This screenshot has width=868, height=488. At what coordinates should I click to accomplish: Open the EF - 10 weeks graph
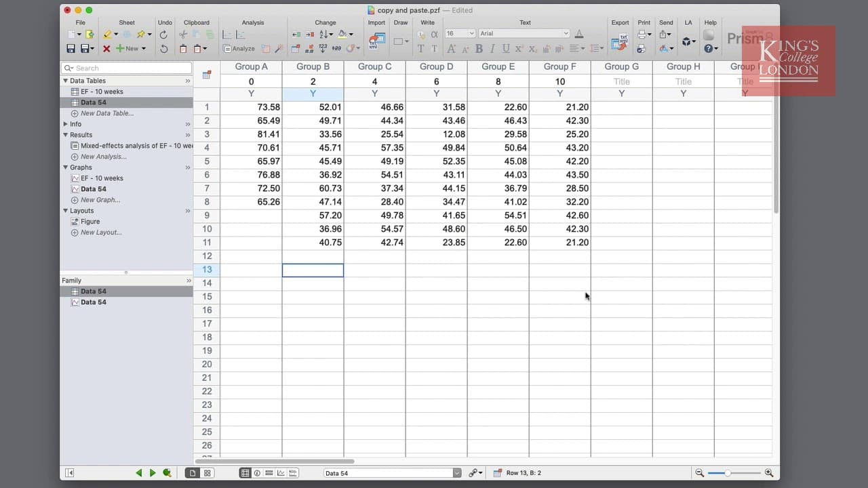tap(102, 178)
